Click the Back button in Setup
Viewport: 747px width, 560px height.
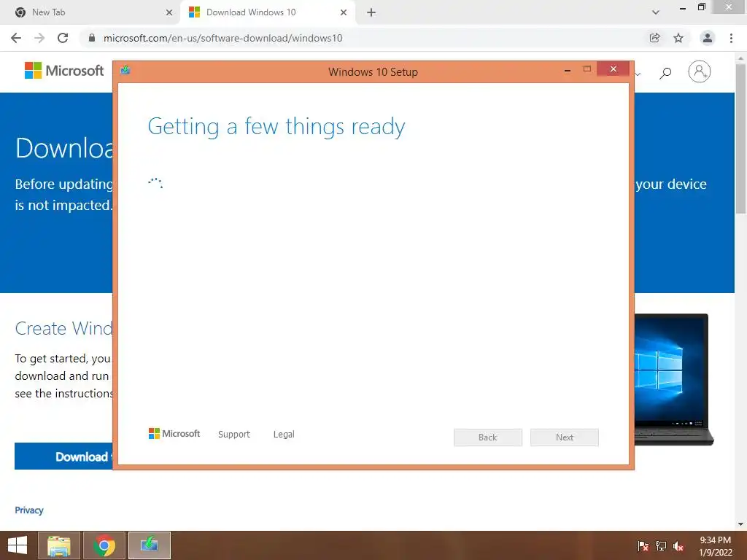pyautogui.click(x=488, y=437)
